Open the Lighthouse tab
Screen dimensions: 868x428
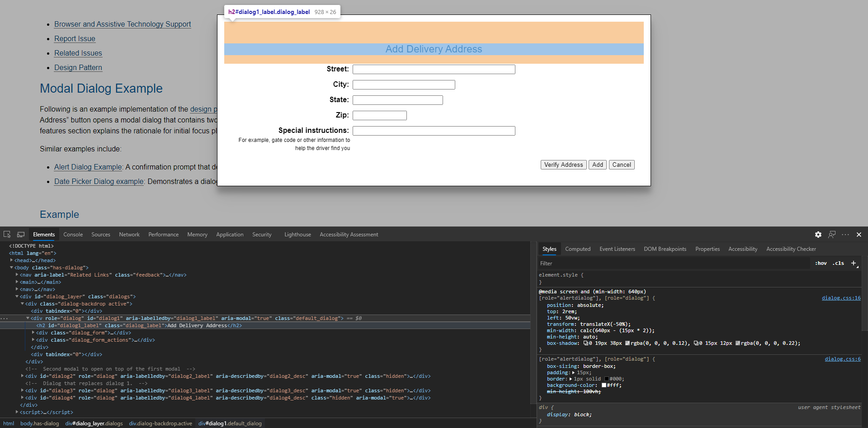[297, 235]
